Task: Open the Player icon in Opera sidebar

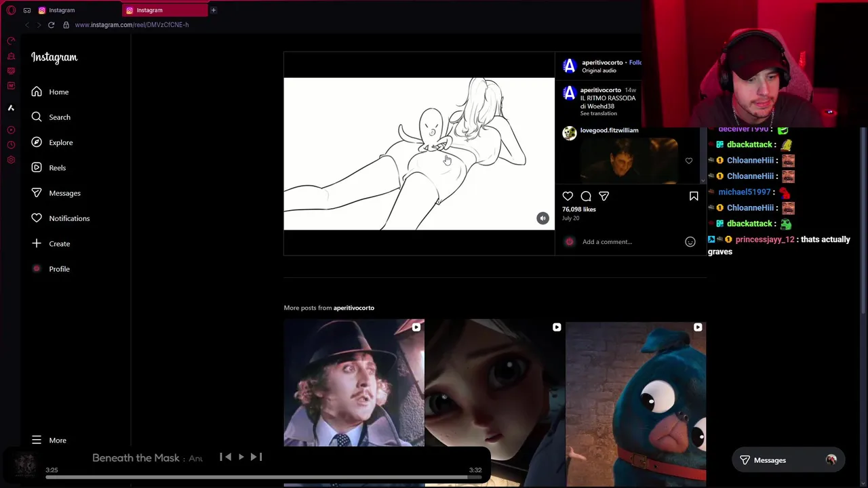Action: (11, 130)
